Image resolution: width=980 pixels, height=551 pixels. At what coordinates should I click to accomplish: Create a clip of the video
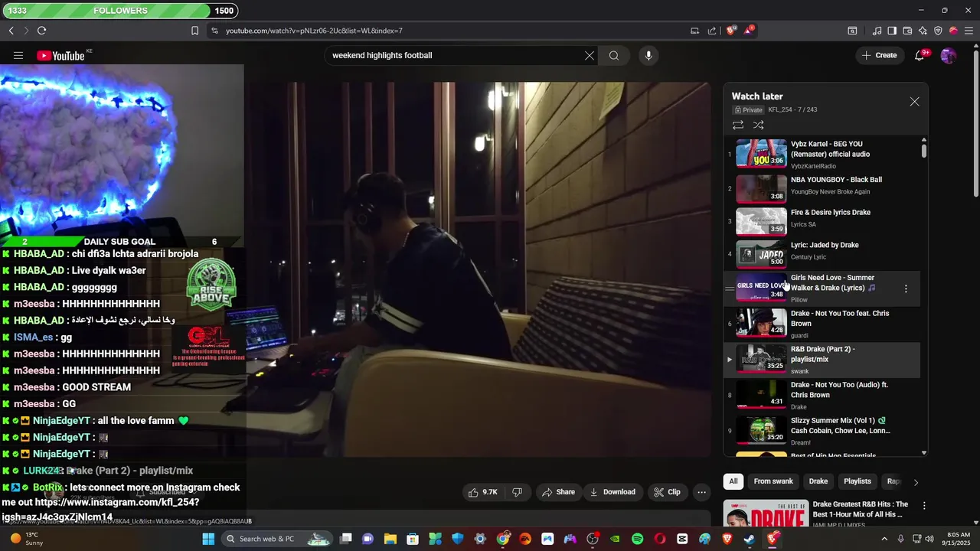[x=667, y=492]
